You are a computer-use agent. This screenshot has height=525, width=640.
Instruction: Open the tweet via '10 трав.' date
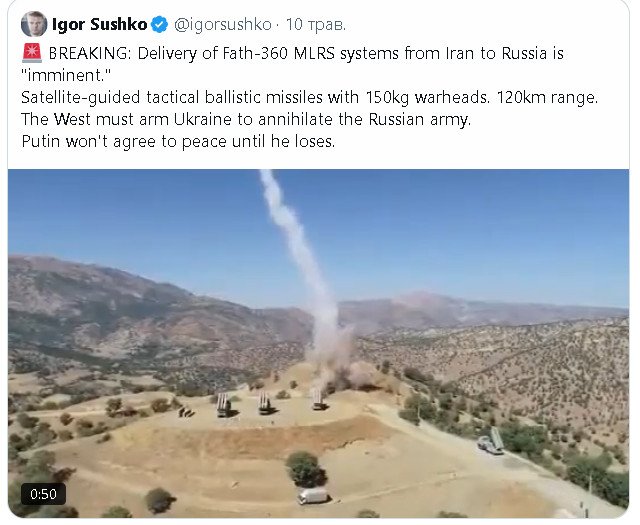coord(316,25)
